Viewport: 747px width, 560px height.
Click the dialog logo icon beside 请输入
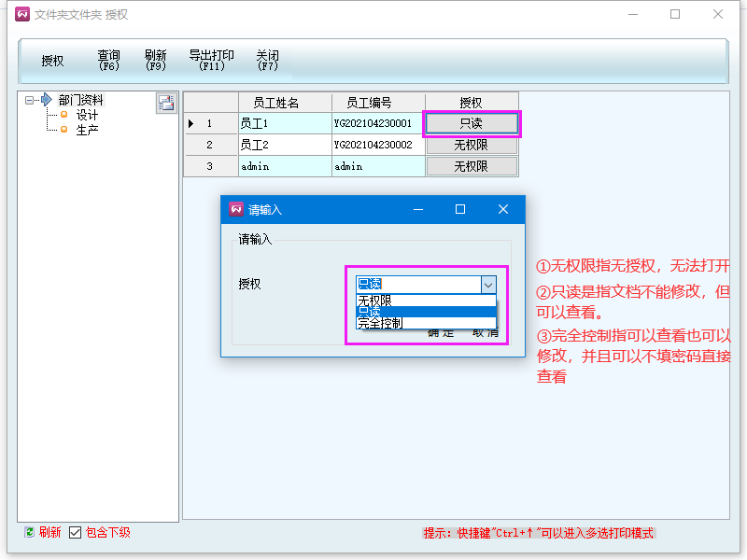click(236, 210)
